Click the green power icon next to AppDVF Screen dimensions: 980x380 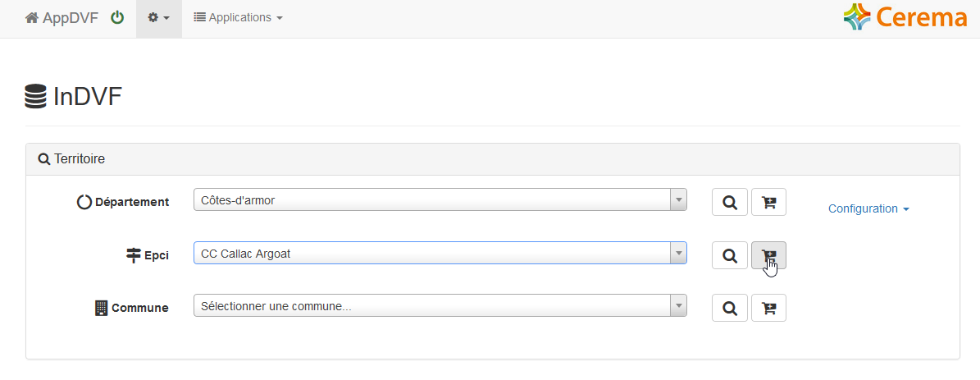117,17
